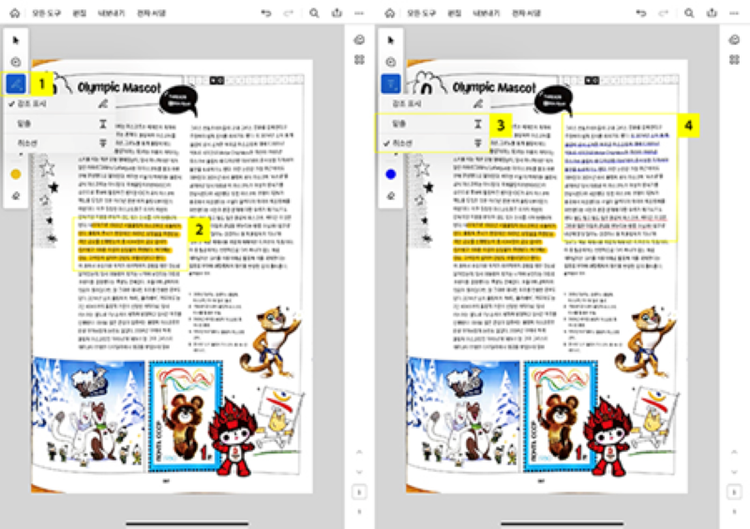Open 전자 서명 in left screenshot
This screenshot has height=529, width=750.
pyautogui.click(x=151, y=13)
